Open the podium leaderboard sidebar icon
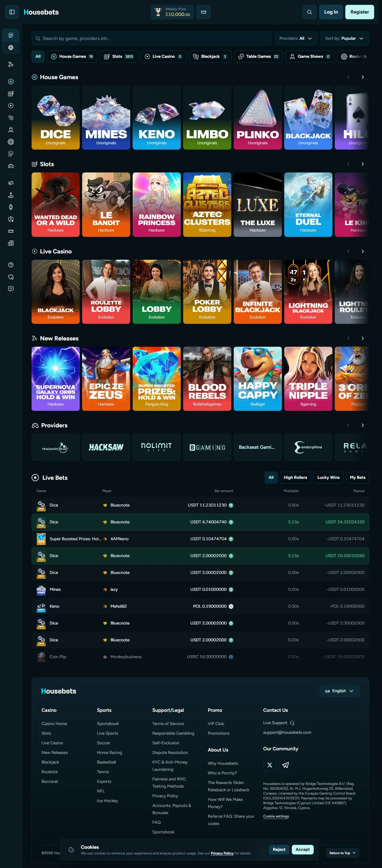The image size is (382, 868). [11, 195]
